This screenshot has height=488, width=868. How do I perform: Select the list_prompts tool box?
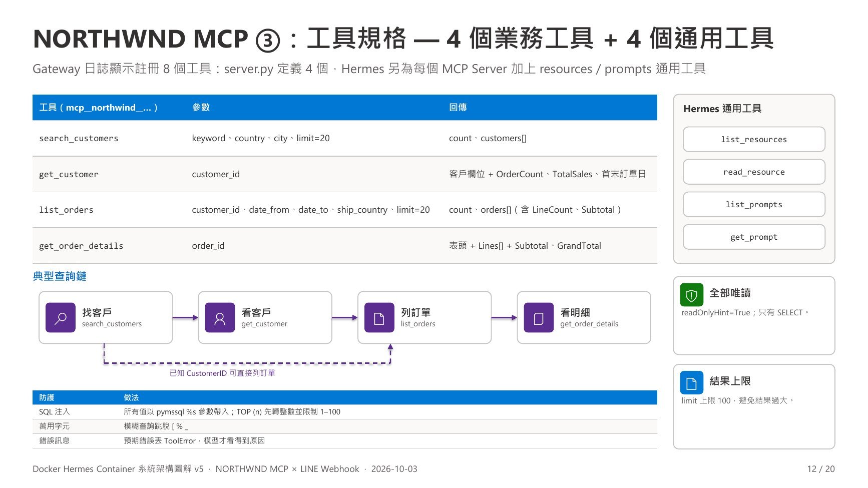coord(754,205)
